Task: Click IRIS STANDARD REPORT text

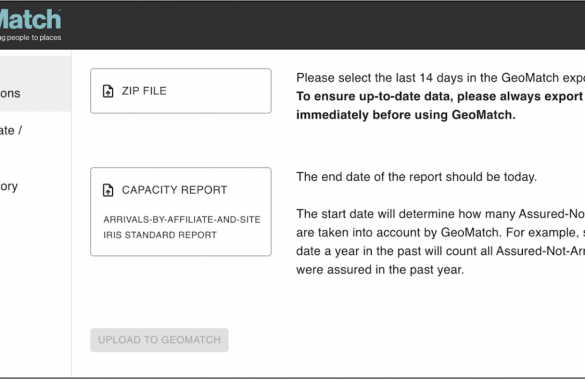Action: click(x=160, y=235)
